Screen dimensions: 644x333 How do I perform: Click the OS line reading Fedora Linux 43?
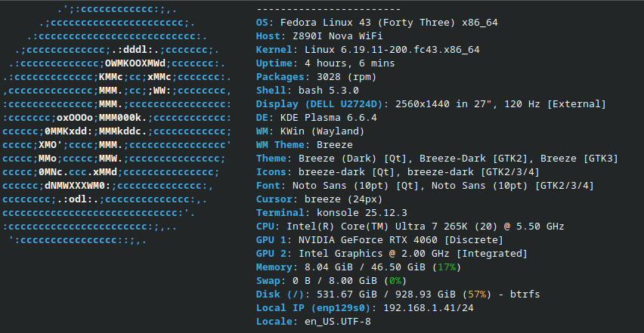(x=377, y=23)
